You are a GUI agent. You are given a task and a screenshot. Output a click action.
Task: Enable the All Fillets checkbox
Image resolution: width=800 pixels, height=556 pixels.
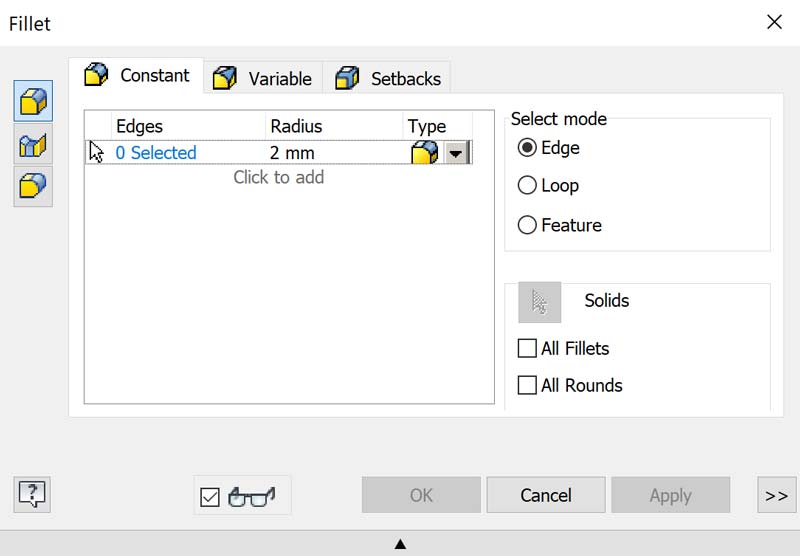point(527,349)
